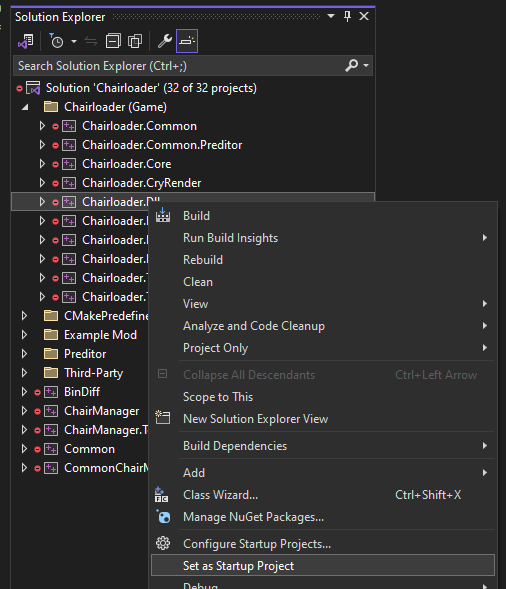Focus the Search Solution Explorer field
Viewport: 506px width, 589px height.
[180, 66]
